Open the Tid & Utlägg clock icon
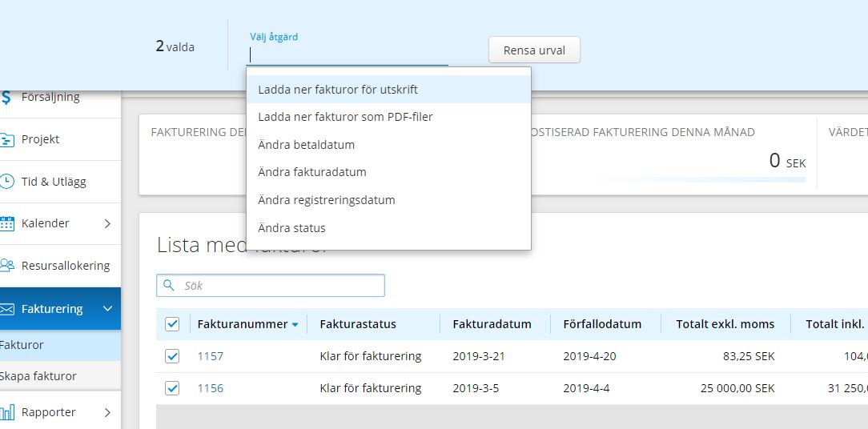 pos(6,182)
